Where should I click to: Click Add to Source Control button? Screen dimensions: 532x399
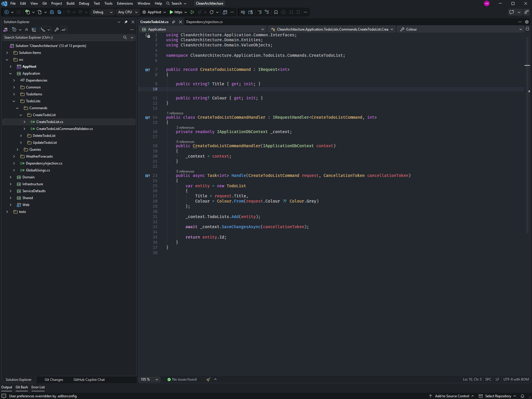tap(452, 396)
